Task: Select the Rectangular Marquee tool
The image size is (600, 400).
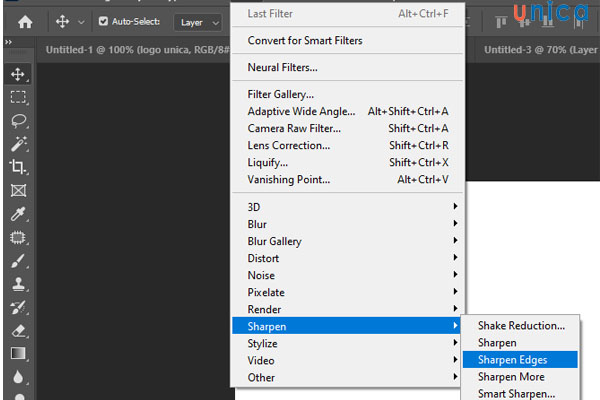Action: tap(18, 98)
